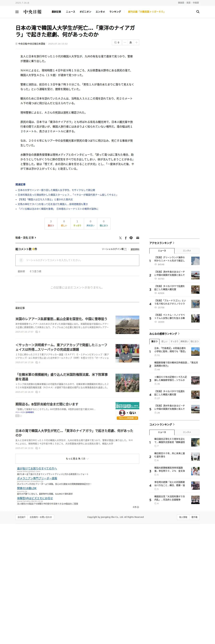The width and height of the screenshot is (215, 644).
Task: Expand みんなの感想ランキング section arrow
Action: [179, 334]
